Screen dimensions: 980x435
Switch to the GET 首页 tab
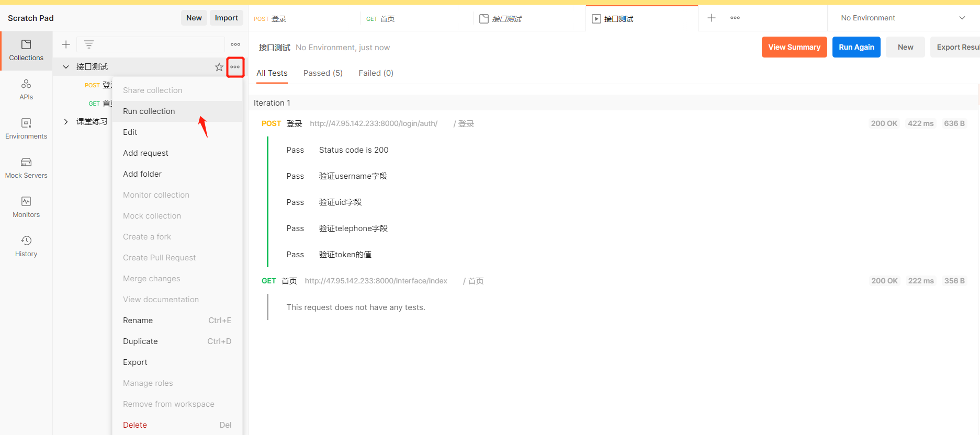click(417, 19)
